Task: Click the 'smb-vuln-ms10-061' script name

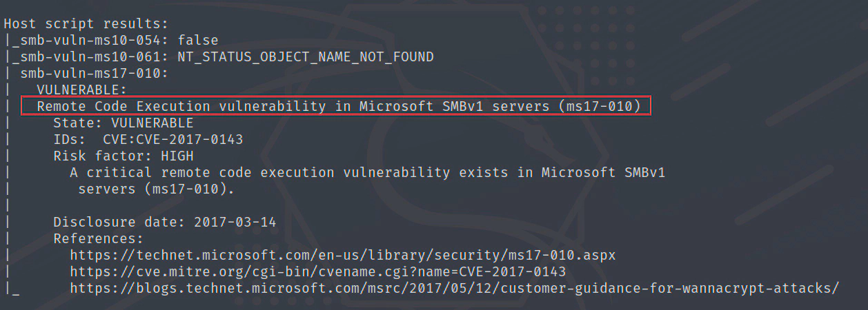Action: [90, 57]
